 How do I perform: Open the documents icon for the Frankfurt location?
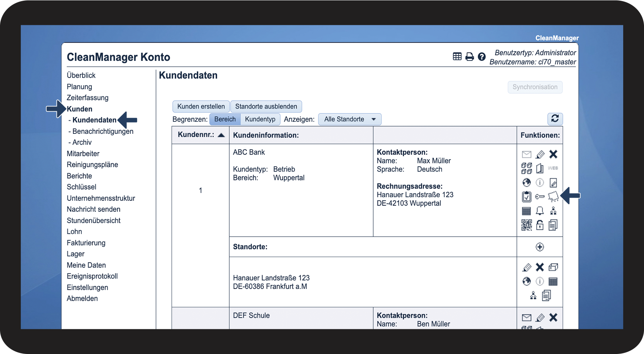[546, 295]
